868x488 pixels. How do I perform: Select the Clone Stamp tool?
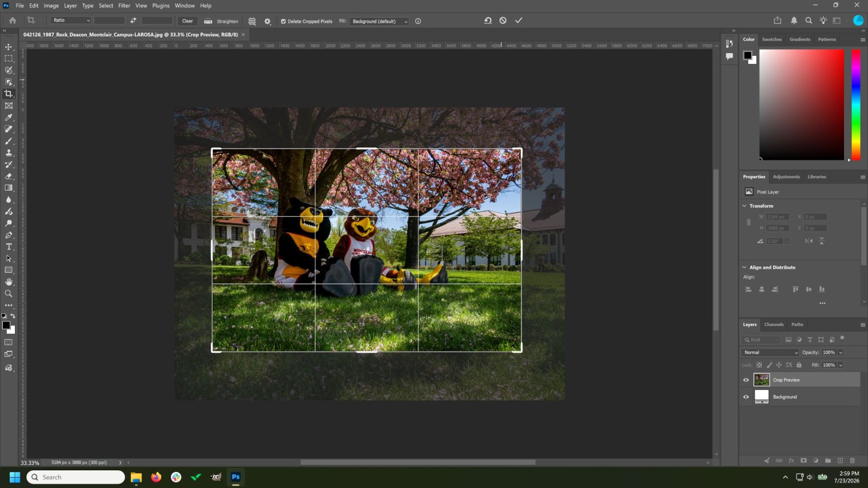pyautogui.click(x=9, y=152)
